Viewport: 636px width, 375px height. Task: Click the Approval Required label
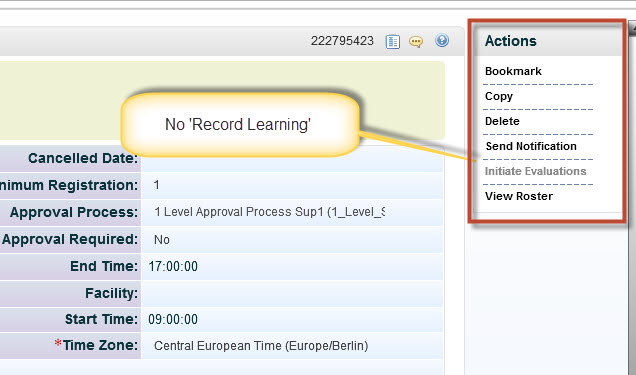(70, 239)
